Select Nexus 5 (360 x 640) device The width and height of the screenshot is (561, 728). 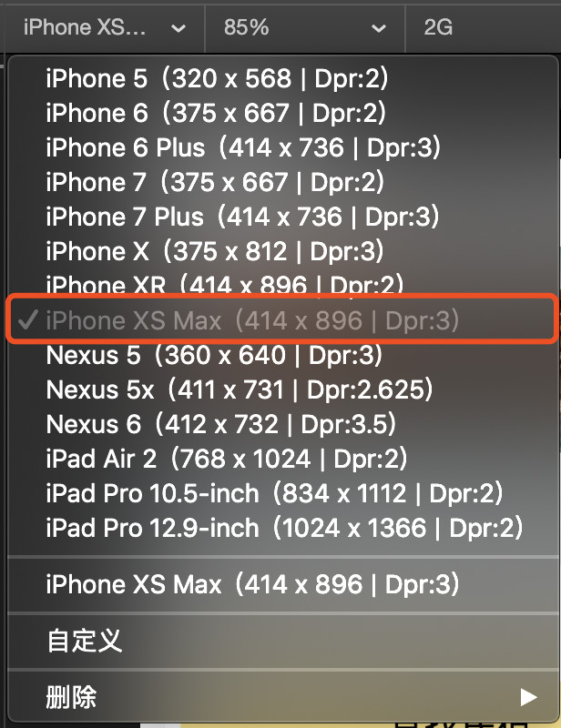coord(282,355)
